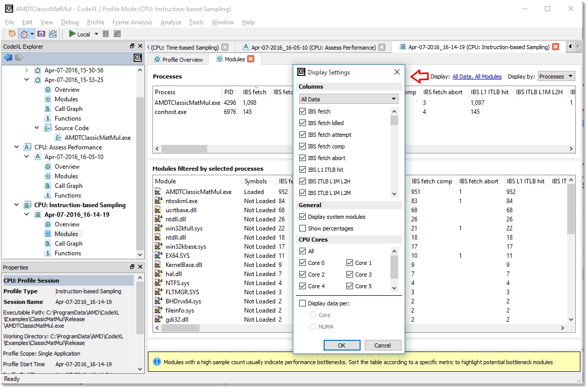Collapse CPU: Assess Performance node

[x=17, y=147]
